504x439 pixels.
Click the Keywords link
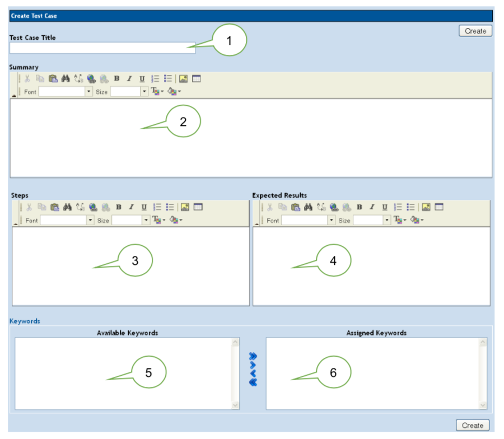click(25, 321)
